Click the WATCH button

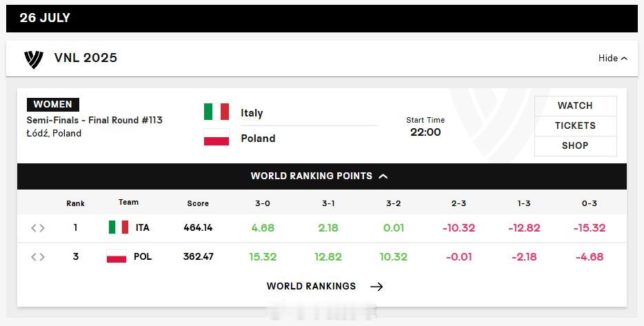pos(575,106)
